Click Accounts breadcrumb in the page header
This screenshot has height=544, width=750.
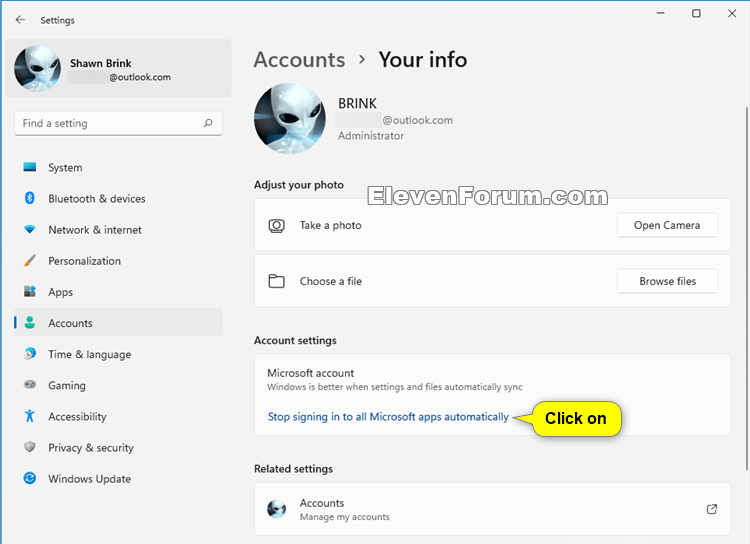click(x=299, y=60)
